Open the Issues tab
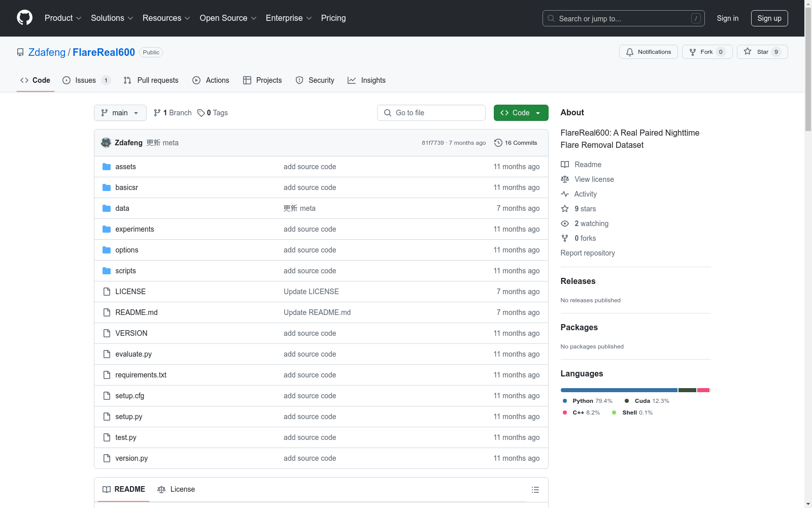Image resolution: width=812 pixels, height=508 pixels. click(x=86, y=80)
